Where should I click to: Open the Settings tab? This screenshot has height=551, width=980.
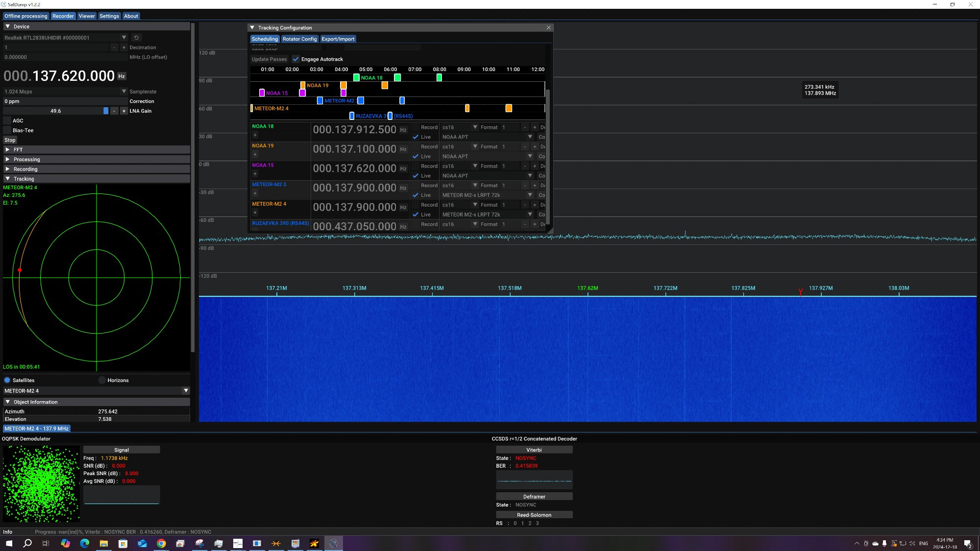109,16
